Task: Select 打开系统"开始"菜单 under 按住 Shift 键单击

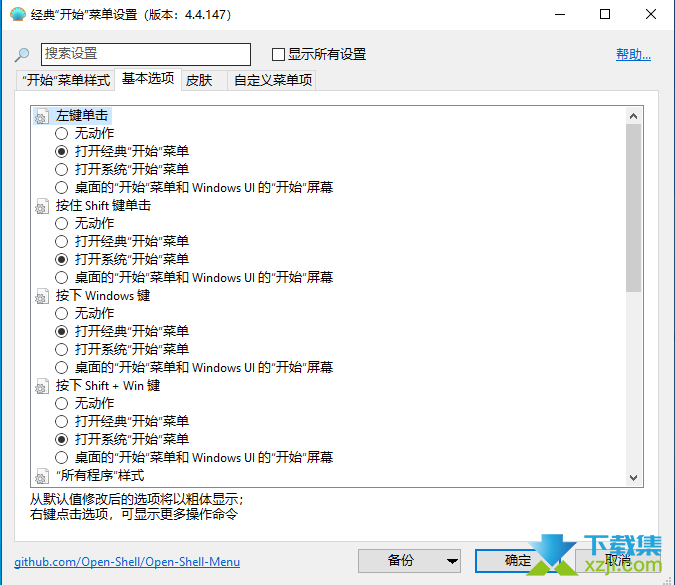Action: [62, 260]
